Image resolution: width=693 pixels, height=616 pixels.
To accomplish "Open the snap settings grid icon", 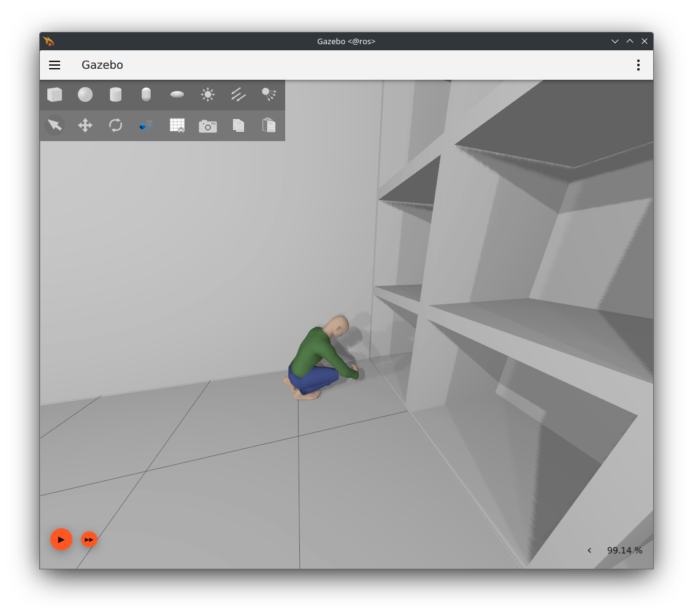I will click(177, 126).
